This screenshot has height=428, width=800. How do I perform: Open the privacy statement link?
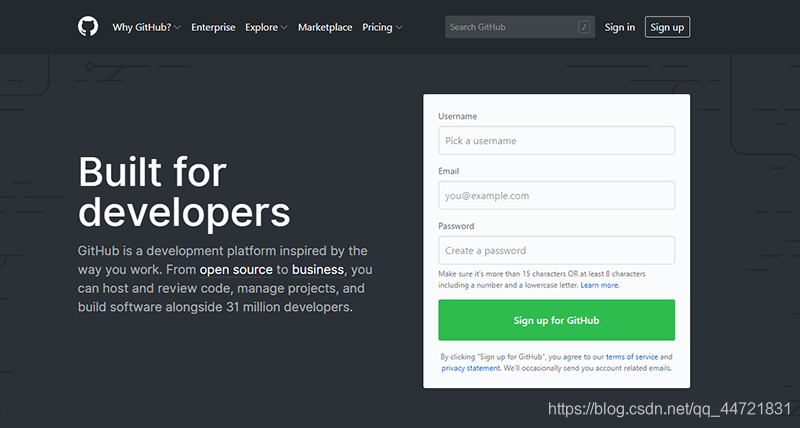(470, 368)
